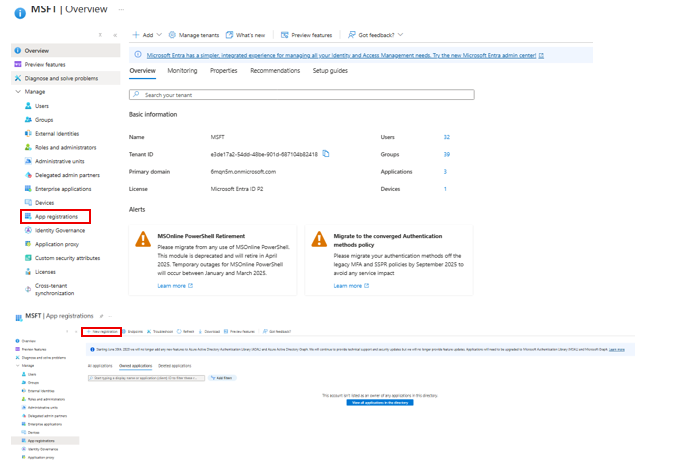Select the Owned applications tab

[136, 366]
